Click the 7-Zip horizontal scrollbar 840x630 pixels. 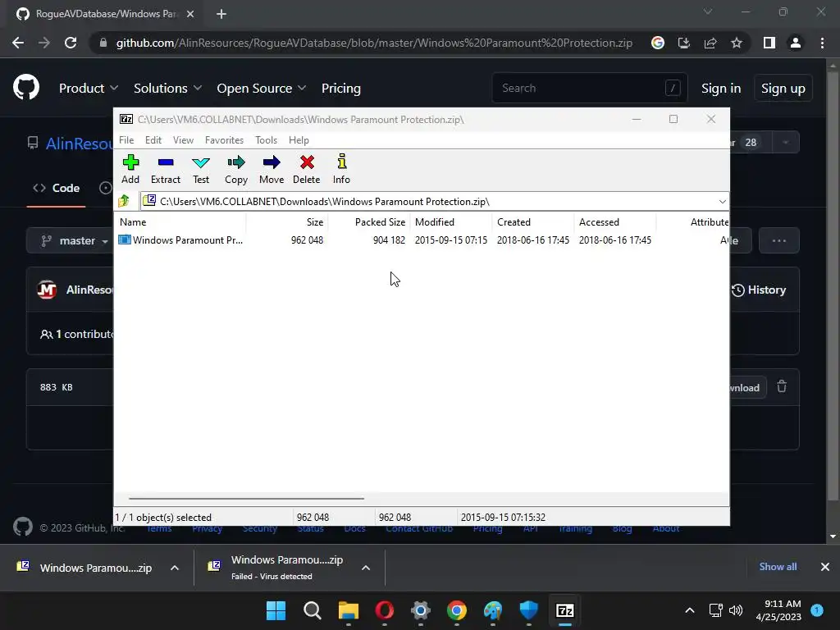(246, 498)
